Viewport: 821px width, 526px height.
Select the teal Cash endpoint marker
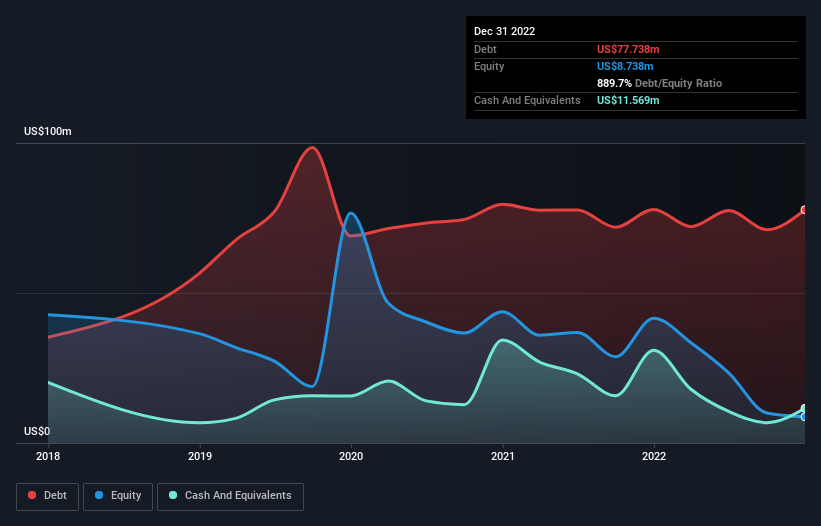tap(804, 409)
